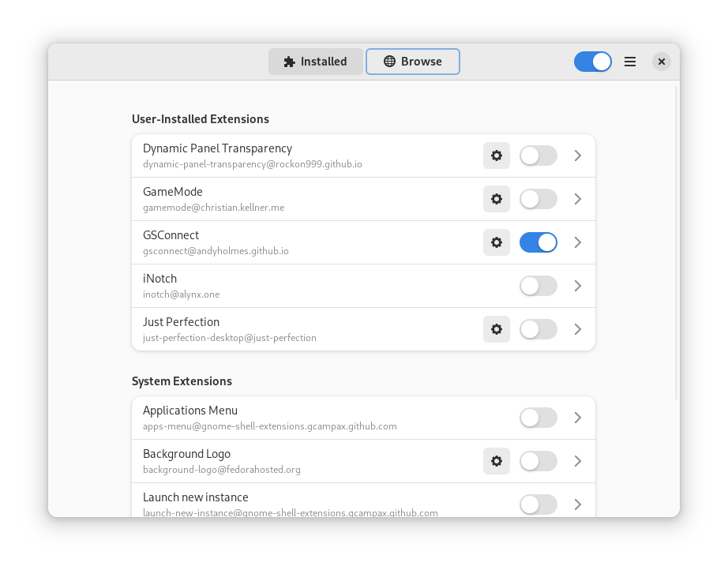Open Just Perfection settings gear
Image resolution: width=728 pixels, height=570 pixels.
[x=497, y=329]
